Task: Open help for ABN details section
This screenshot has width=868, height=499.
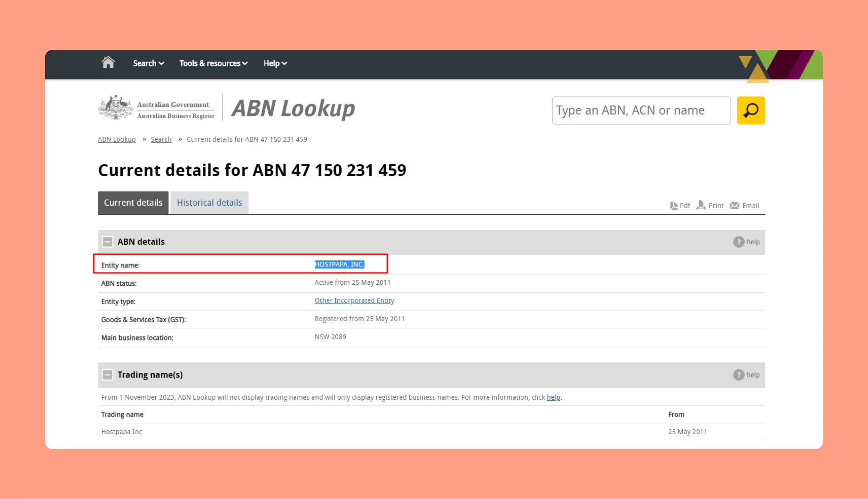Action: 747,242
